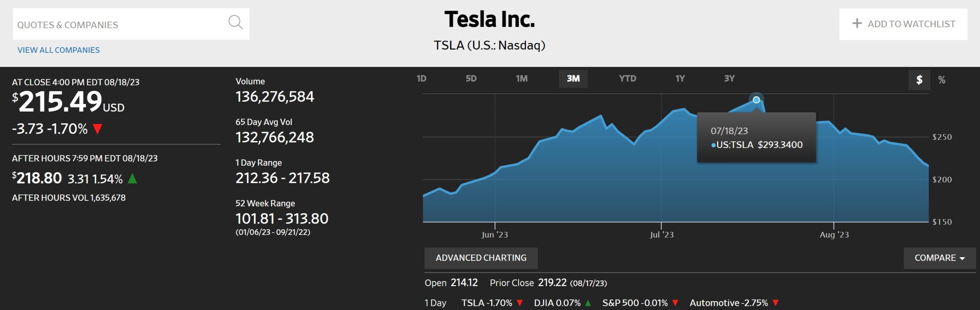The height and width of the screenshot is (310, 980).
Task: Click the red arrow next to Automotive -2.75%
Action: click(x=776, y=303)
